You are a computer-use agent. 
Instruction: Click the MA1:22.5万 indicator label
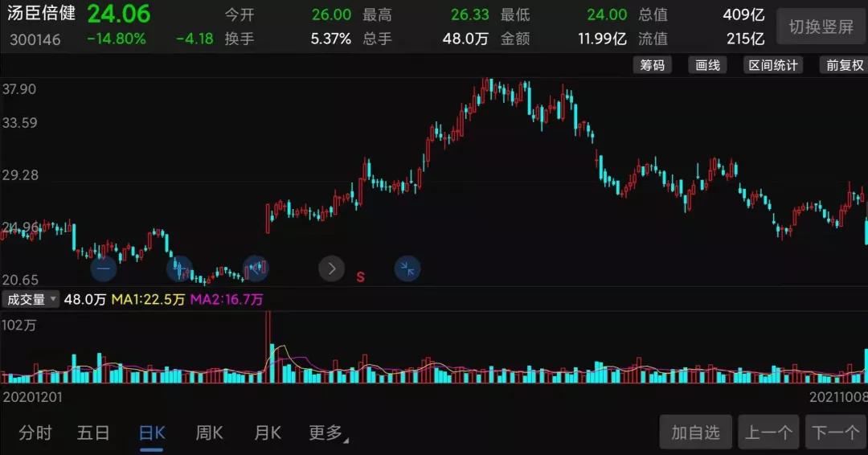coord(148,300)
